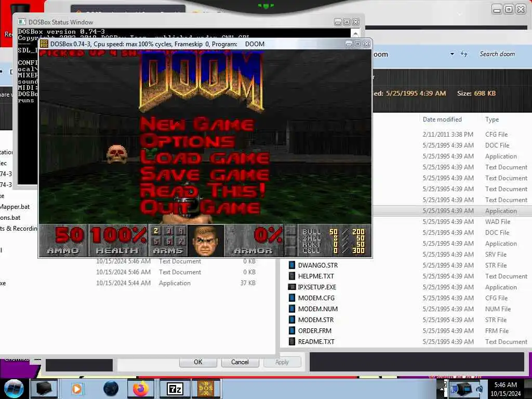Screen dimensions: 532x399
Task: Click the Search doom field
Action: pos(497,54)
